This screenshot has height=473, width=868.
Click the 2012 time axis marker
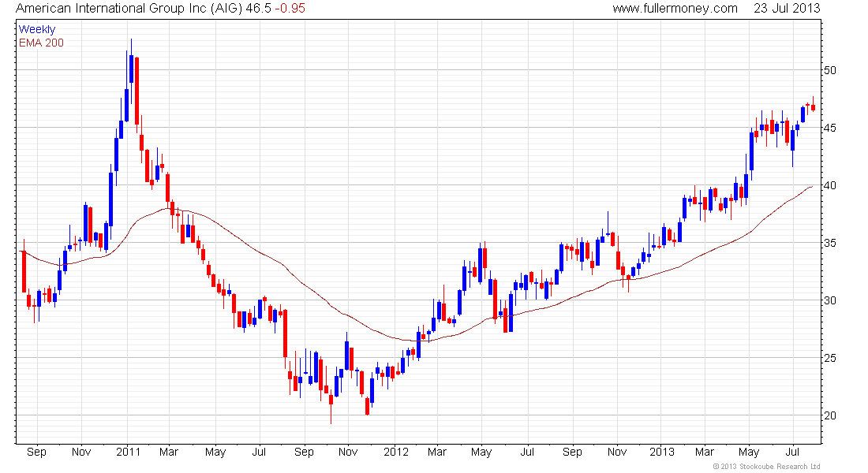(x=396, y=452)
